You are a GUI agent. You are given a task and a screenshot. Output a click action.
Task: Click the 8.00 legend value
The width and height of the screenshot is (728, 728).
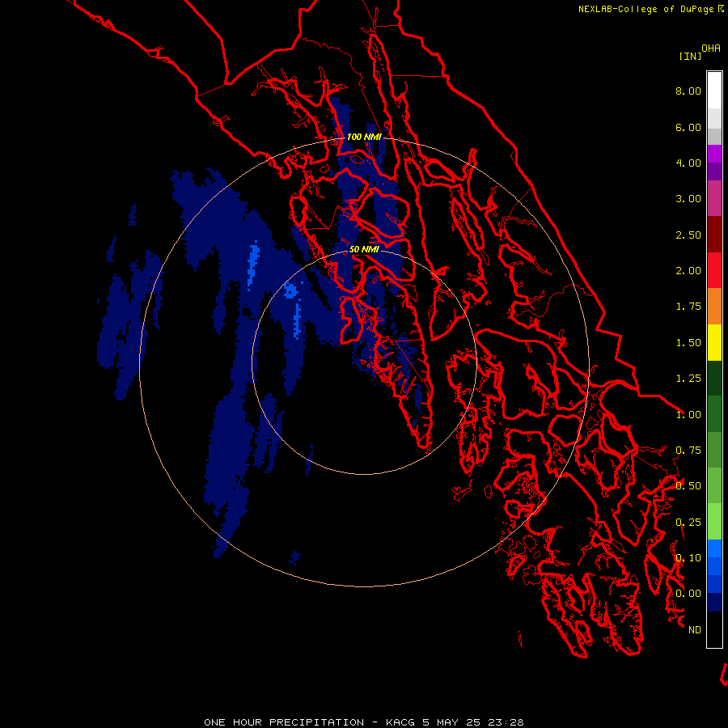(688, 91)
